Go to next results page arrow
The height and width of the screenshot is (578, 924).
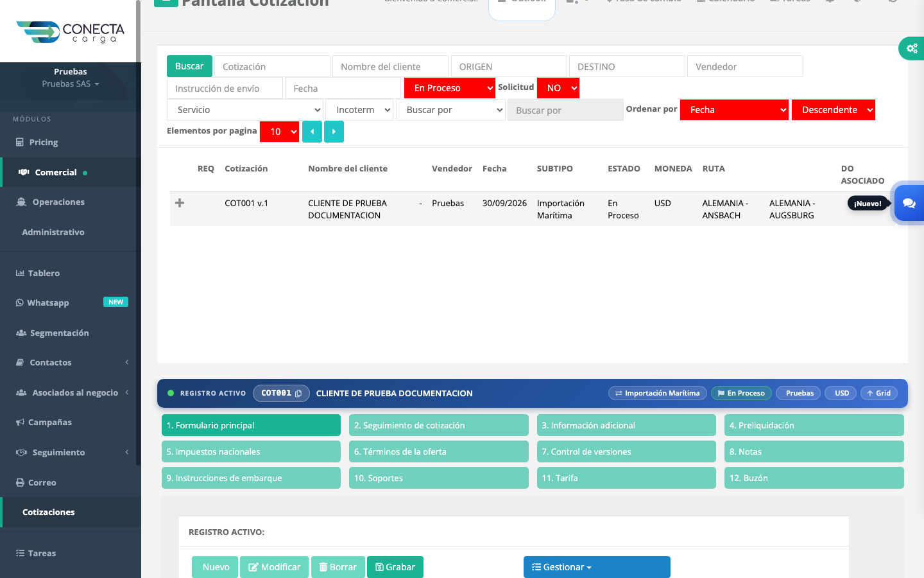coord(334,132)
